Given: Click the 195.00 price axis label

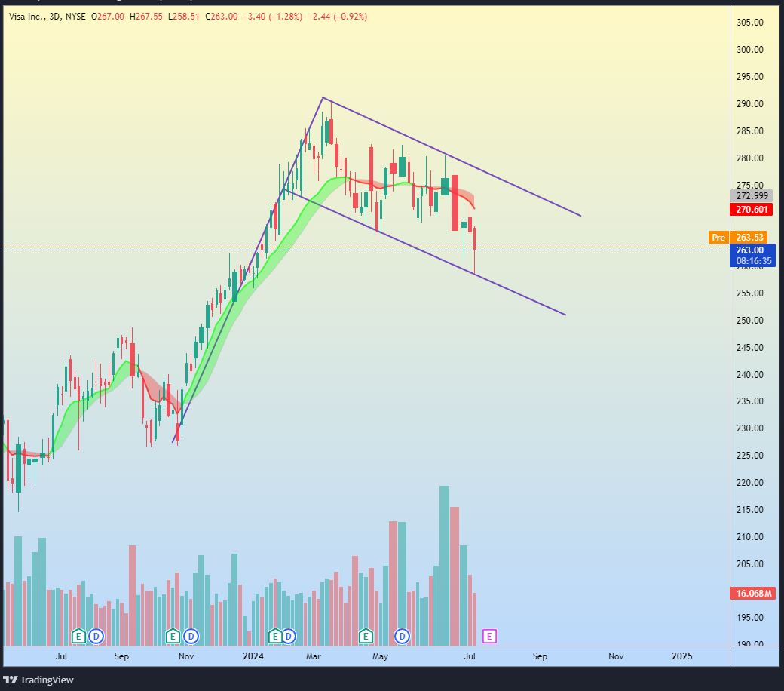Looking at the screenshot, I should (749, 617).
